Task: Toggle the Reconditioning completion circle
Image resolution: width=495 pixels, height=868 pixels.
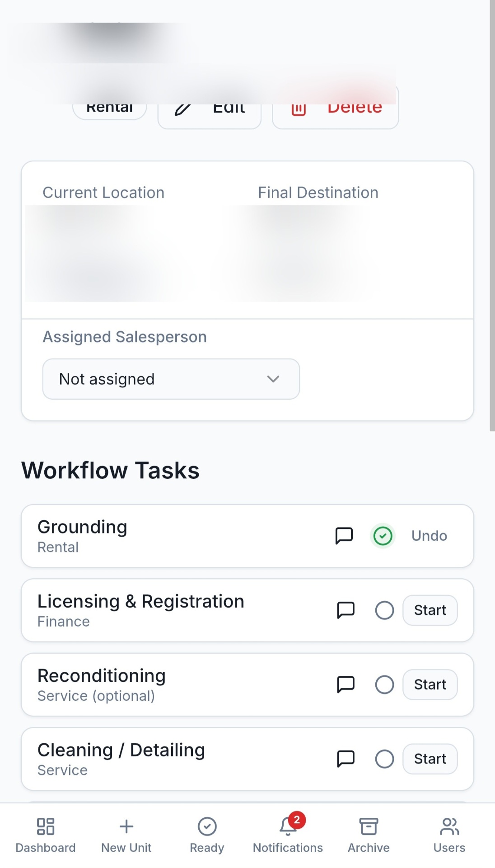Action: (x=384, y=684)
